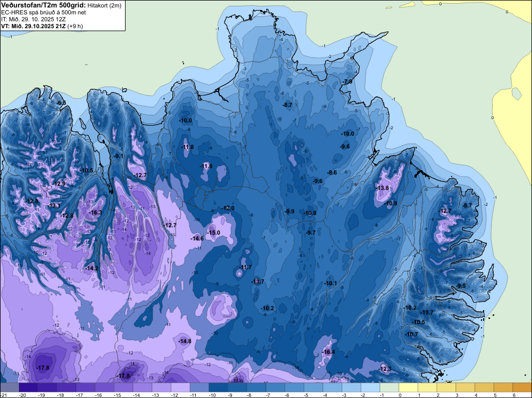Click legend swatch between -12 and -11
Viewport: 532px width, 398px height.
tap(180, 387)
